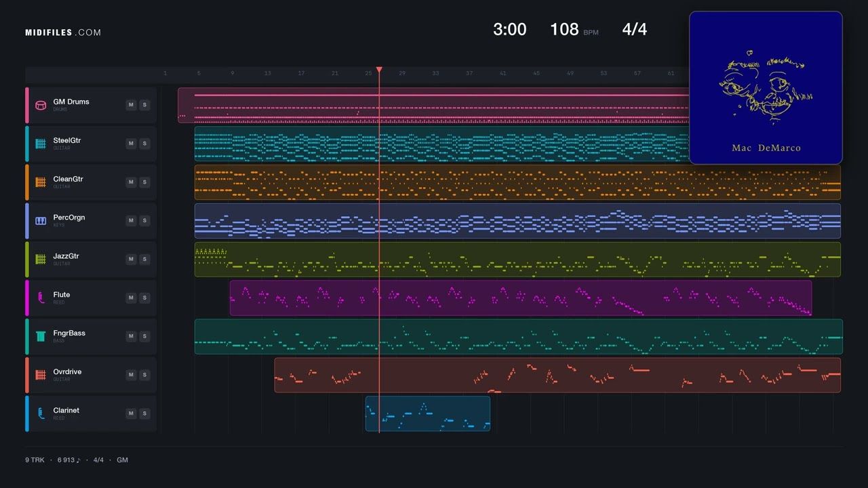
Task: Click the playhead marker on the ruler
Action: pyautogui.click(x=379, y=70)
